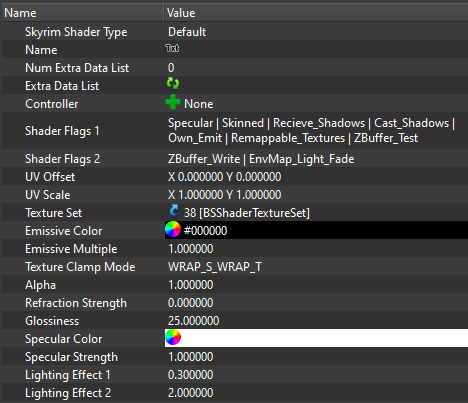Select the Extra Data List row label
Screen dimensions: 468x403
pos(62,86)
